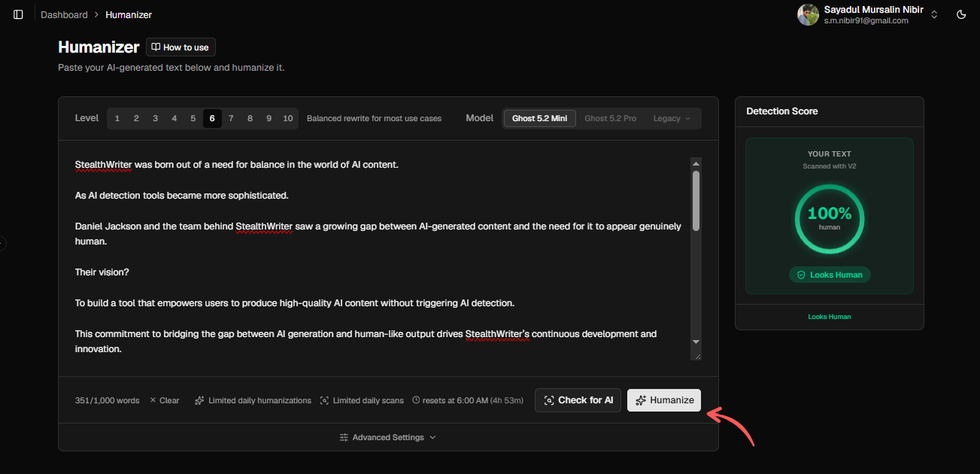Expand Advanced Settings

pos(388,437)
